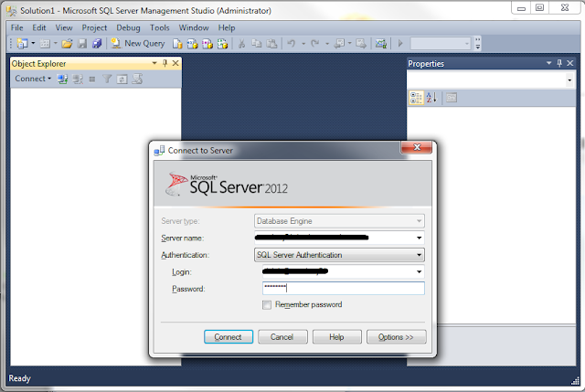Open the Project menu
Image resolution: width=585 pixels, height=392 pixels.
coord(94,28)
